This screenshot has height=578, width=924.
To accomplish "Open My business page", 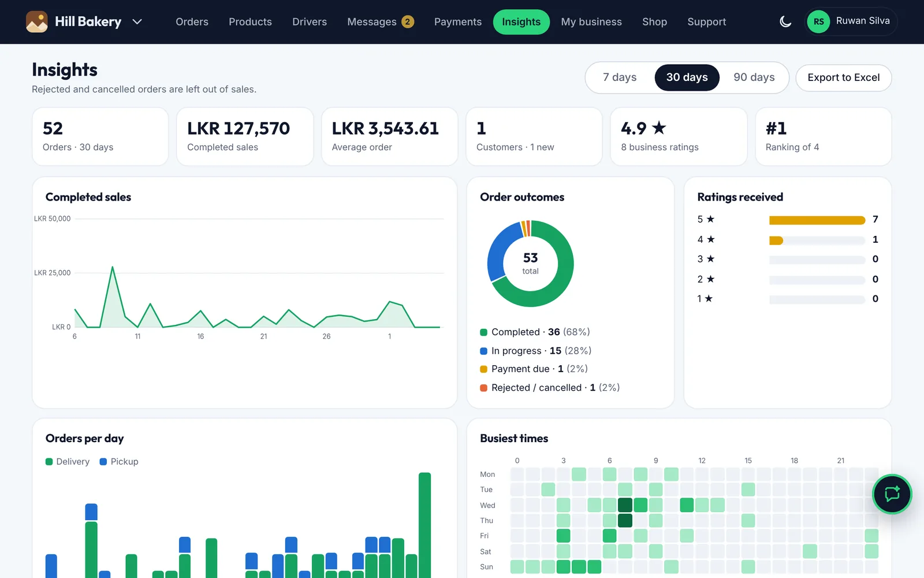I will tap(591, 22).
